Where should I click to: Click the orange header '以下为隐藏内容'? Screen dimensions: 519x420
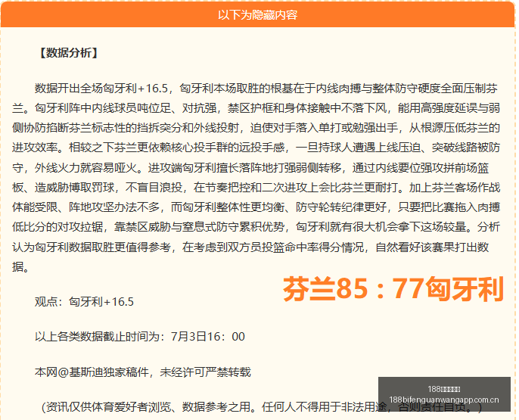pos(257,15)
